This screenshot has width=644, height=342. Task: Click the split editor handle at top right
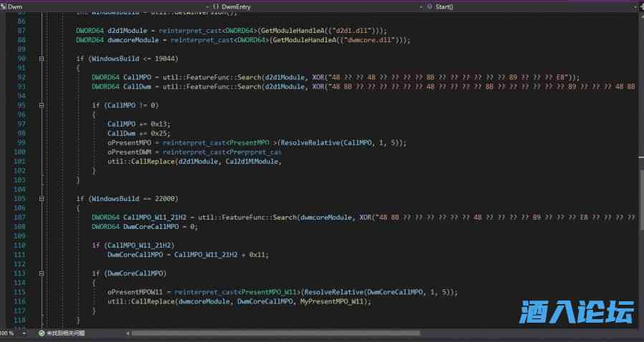point(639,6)
